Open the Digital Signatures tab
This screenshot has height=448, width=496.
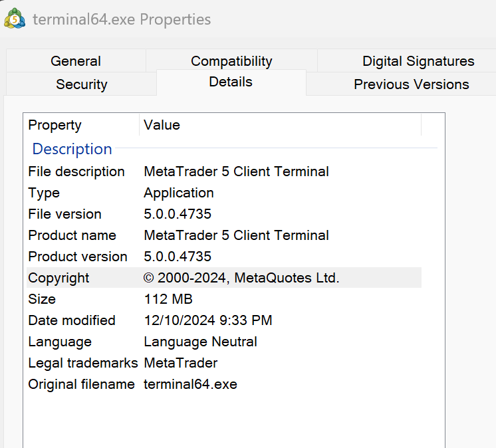click(x=418, y=61)
